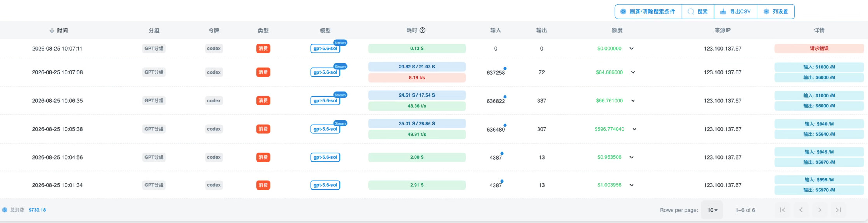Image resolution: width=868 pixels, height=223 pixels.
Task: Click the 时间 column sort arrow
Action: click(51, 30)
